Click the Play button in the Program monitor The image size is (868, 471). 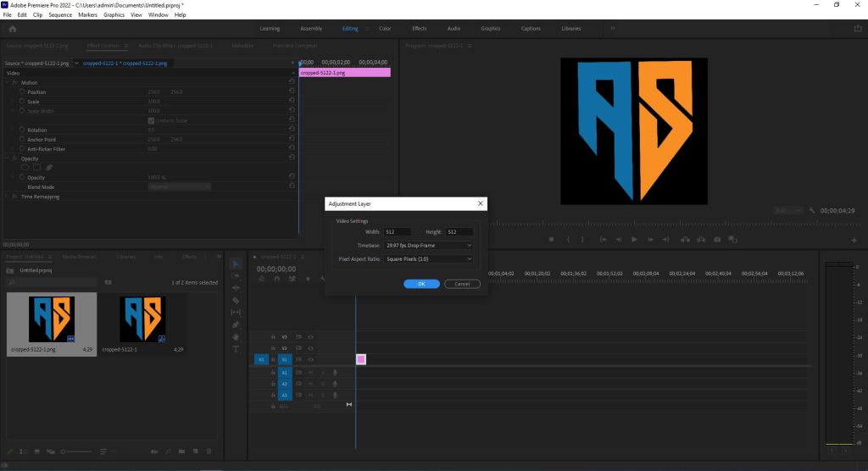(x=633, y=240)
